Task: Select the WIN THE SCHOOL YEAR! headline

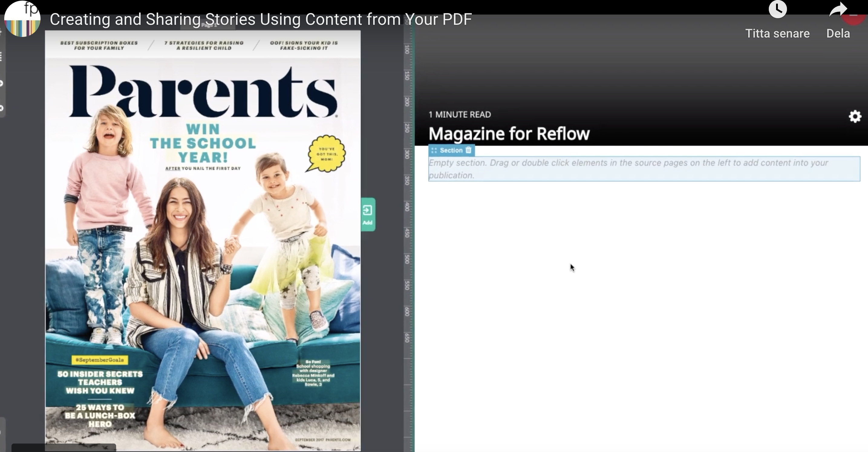Action: pyautogui.click(x=203, y=143)
